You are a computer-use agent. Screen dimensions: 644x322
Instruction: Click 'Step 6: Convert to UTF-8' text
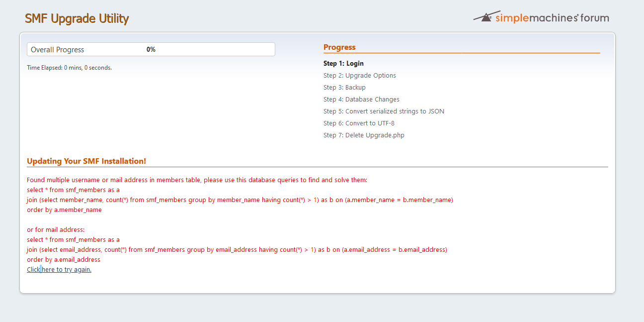pyautogui.click(x=359, y=123)
